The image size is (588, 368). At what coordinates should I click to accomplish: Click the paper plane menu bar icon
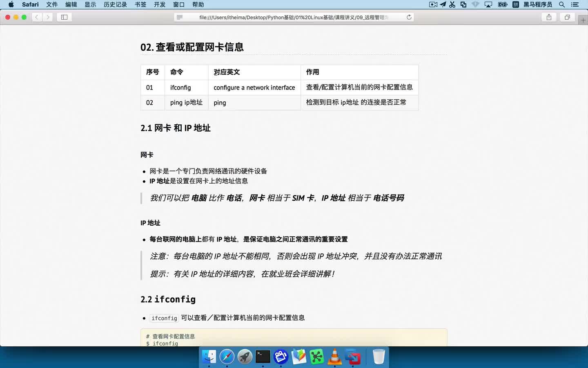coord(443,4)
